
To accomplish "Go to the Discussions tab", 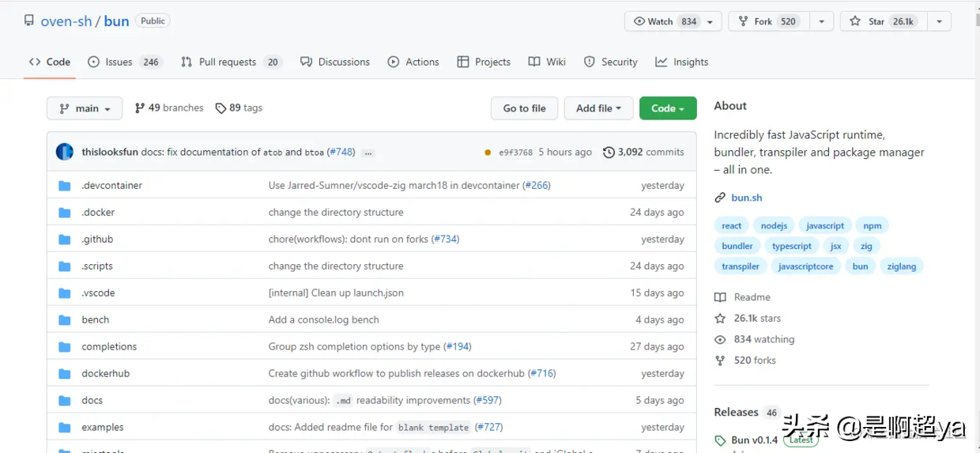I will pos(335,62).
